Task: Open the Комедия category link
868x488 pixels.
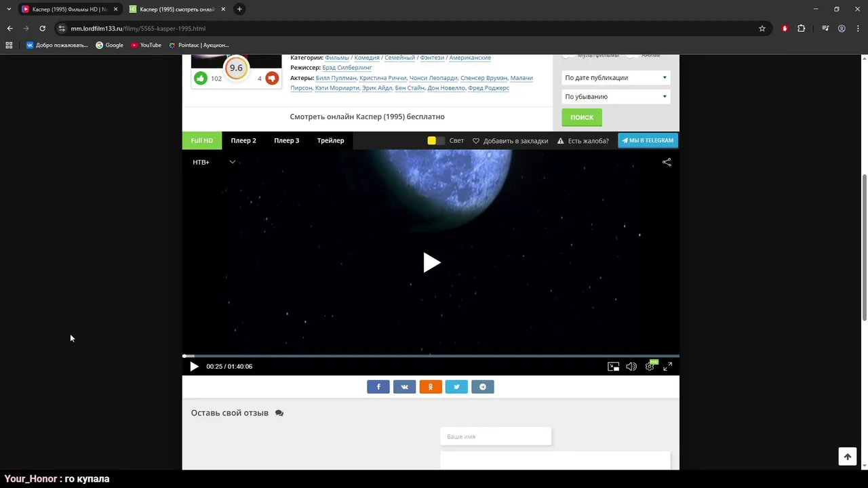Action: point(367,58)
